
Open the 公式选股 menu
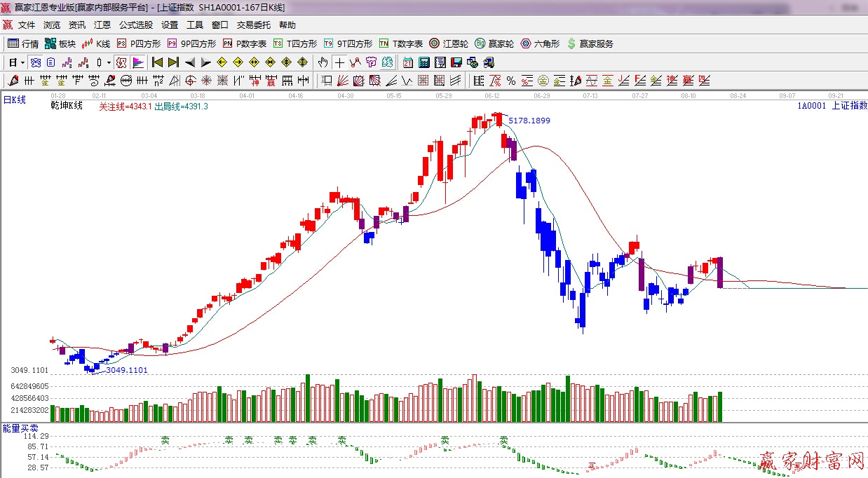[135, 25]
